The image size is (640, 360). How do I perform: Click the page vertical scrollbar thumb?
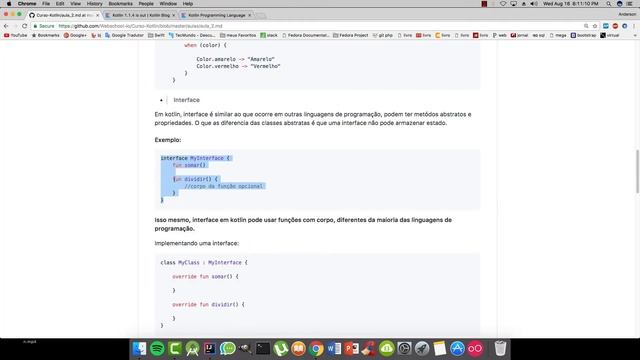(x=637, y=171)
